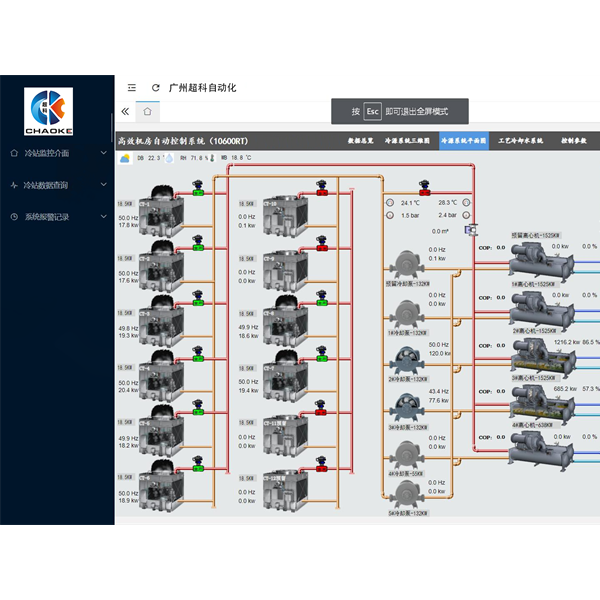600x600 pixels.
Task: Click the page refresh icon
Action: click(x=155, y=88)
